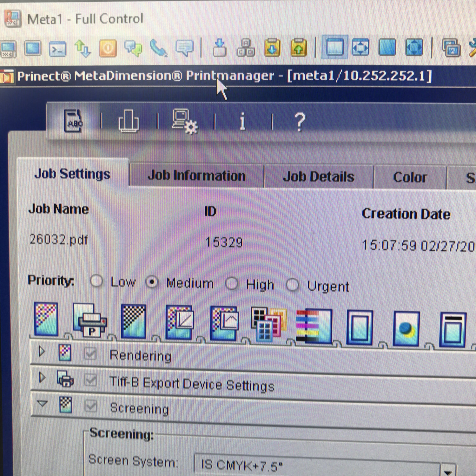Toggle the Tiff-B Export Device Settings checkbox
The height and width of the screenshot is (476, 476).
pos(90,380)
